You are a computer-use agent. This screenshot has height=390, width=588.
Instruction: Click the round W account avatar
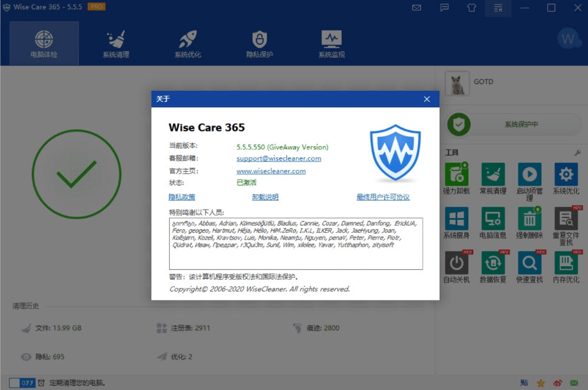tap(569, 39)
